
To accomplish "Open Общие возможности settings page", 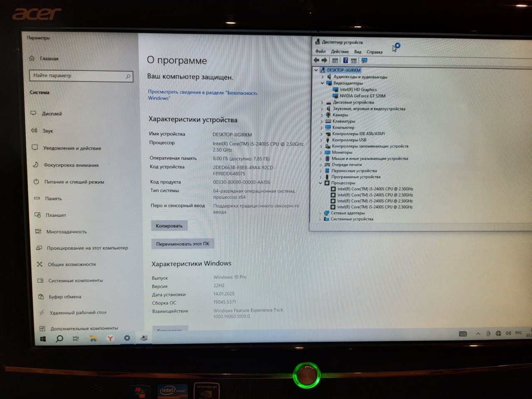I will pos(71,264).
